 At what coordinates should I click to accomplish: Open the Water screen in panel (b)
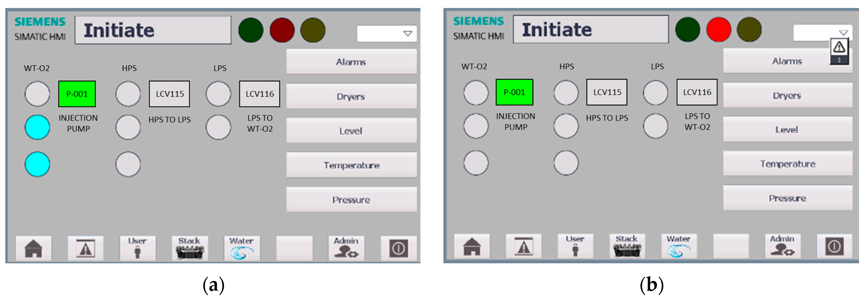pos(679,247)
